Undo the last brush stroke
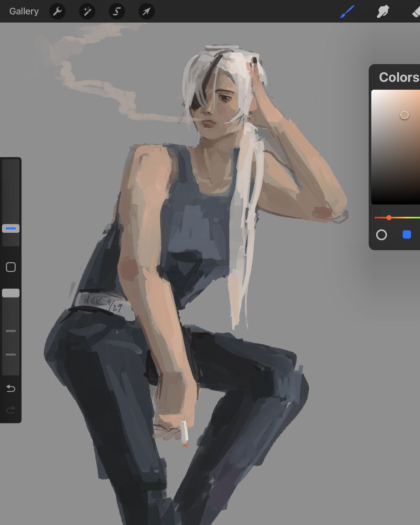 pos(10,388)
